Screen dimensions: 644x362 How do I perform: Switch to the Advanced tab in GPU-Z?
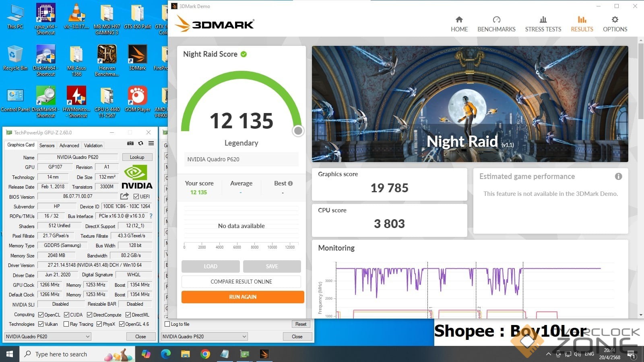[x=69, y=145]
